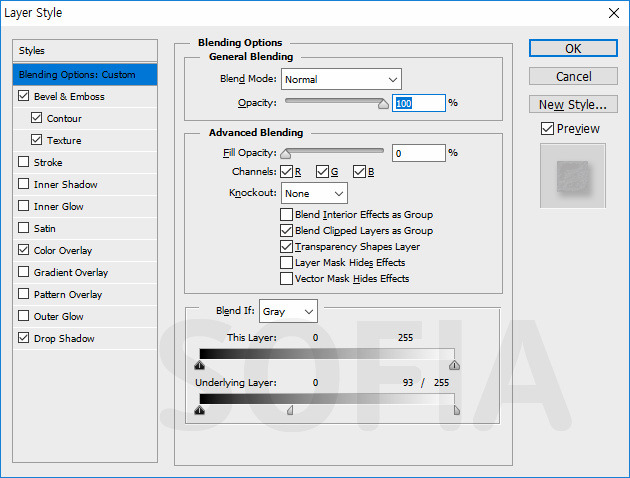Click Underlying Layer split handle at 93
This screenshot has height=478, width=630.
coord(290,410)
